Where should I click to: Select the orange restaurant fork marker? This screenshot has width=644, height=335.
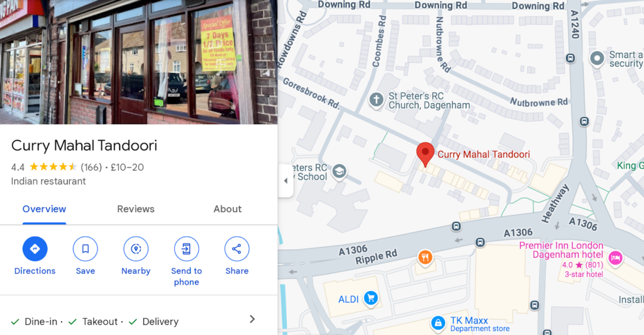[425, 258]
